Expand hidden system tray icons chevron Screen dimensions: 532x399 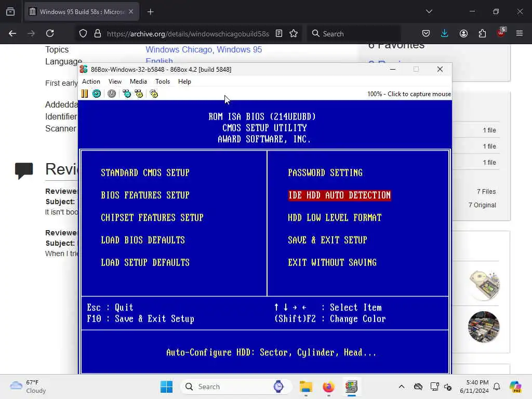tap(402, 387)
